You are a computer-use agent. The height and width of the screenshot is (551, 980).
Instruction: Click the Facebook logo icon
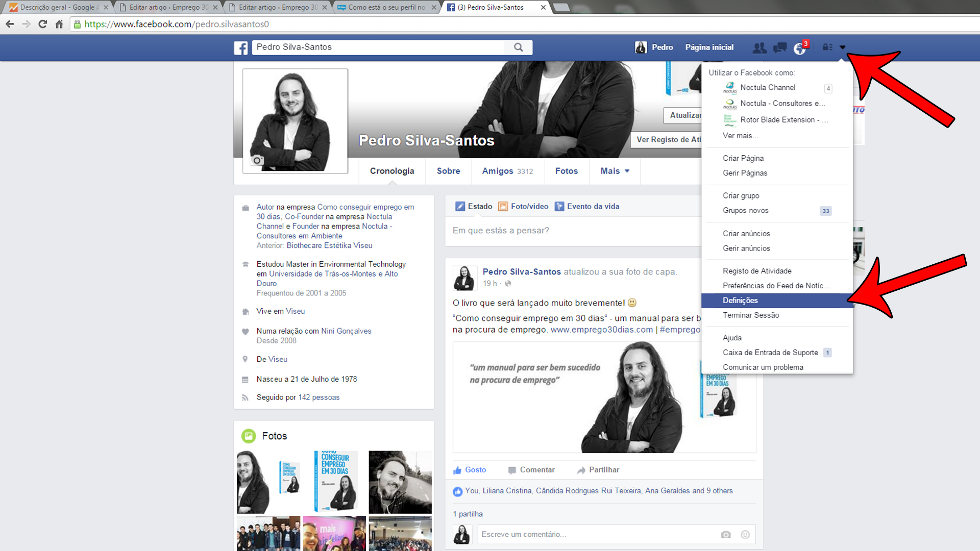point(240,47)
